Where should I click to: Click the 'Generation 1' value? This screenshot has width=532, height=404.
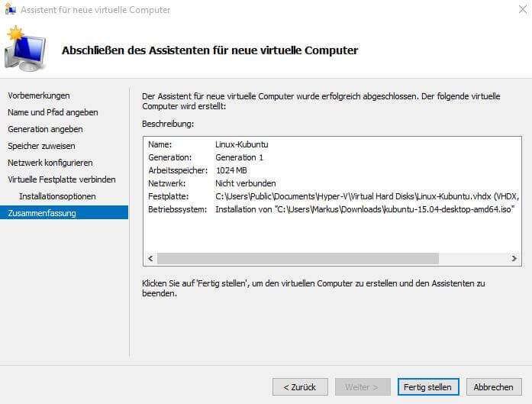239,157
